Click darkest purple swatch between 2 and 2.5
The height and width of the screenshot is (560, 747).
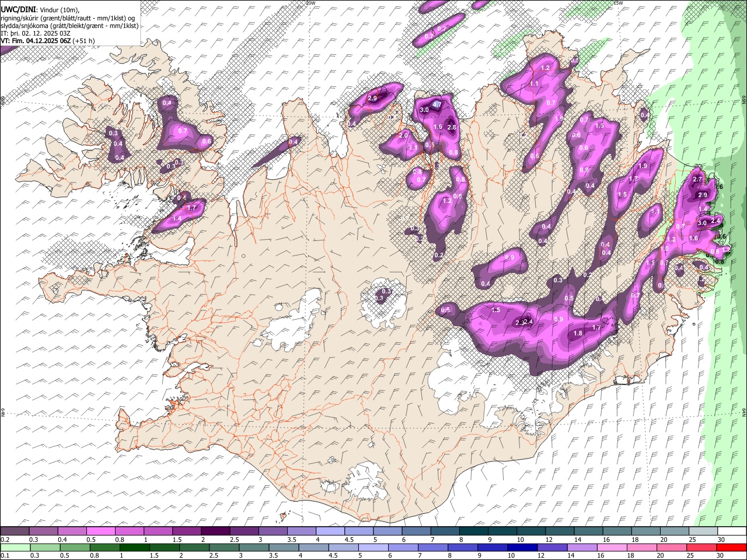(215, 531)
